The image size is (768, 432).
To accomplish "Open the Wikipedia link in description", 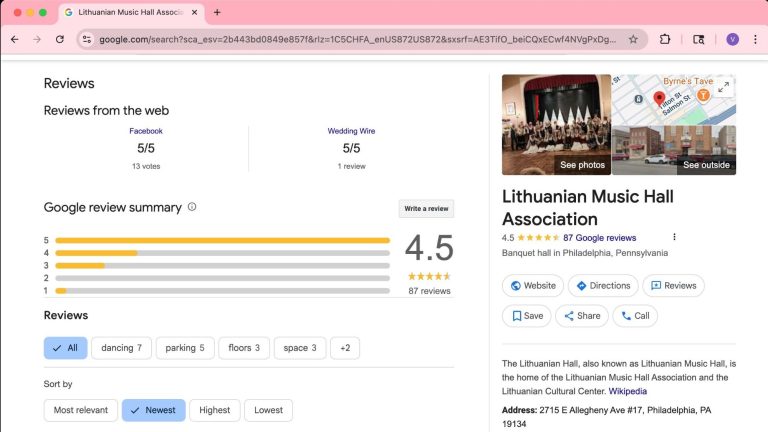I will 627,391.
